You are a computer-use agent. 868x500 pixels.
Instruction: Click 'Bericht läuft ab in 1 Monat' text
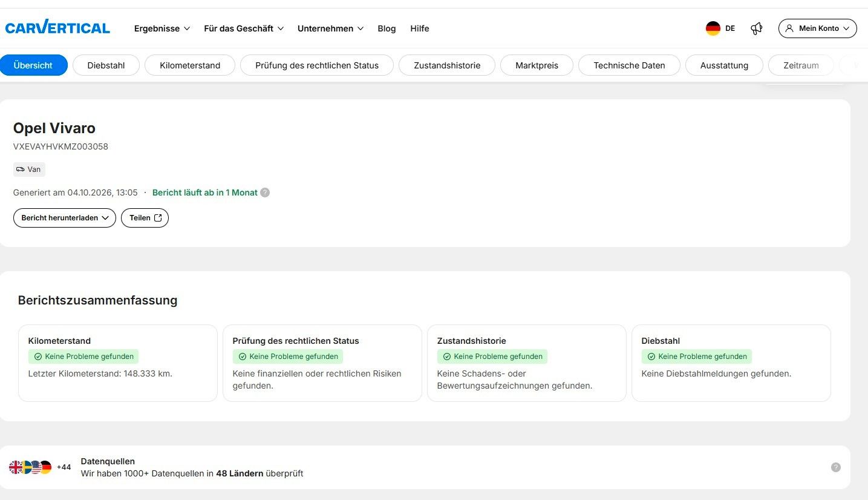(205, 192)
